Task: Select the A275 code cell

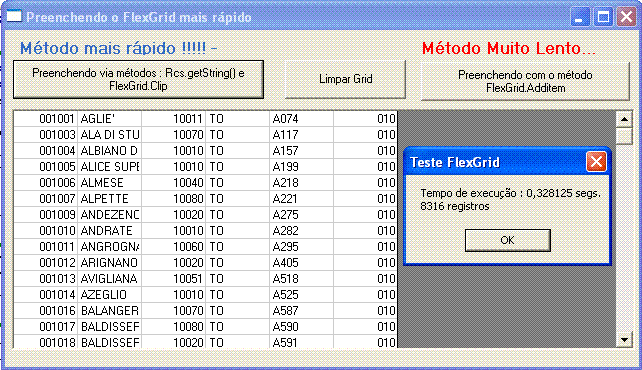Action: 301,214
